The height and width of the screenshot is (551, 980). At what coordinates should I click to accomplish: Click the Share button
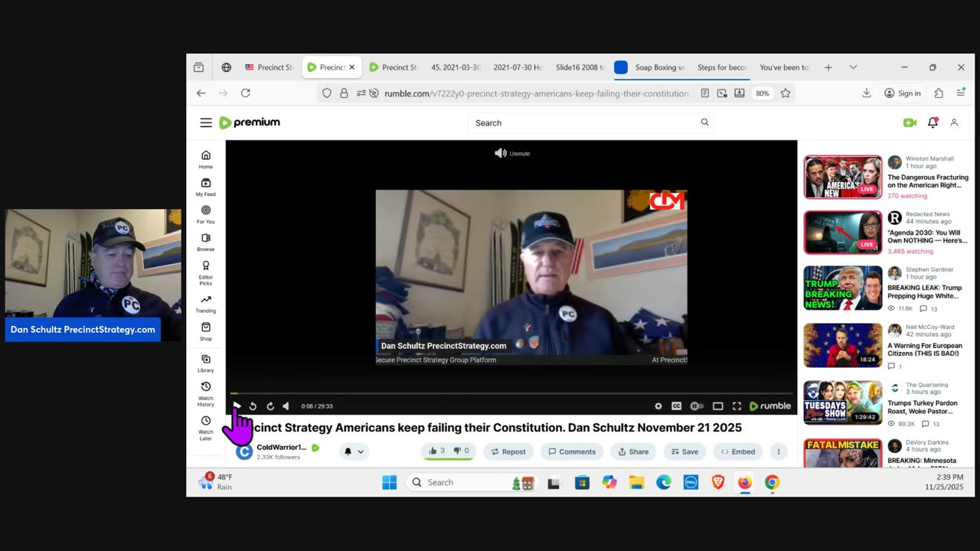(633, 452)
